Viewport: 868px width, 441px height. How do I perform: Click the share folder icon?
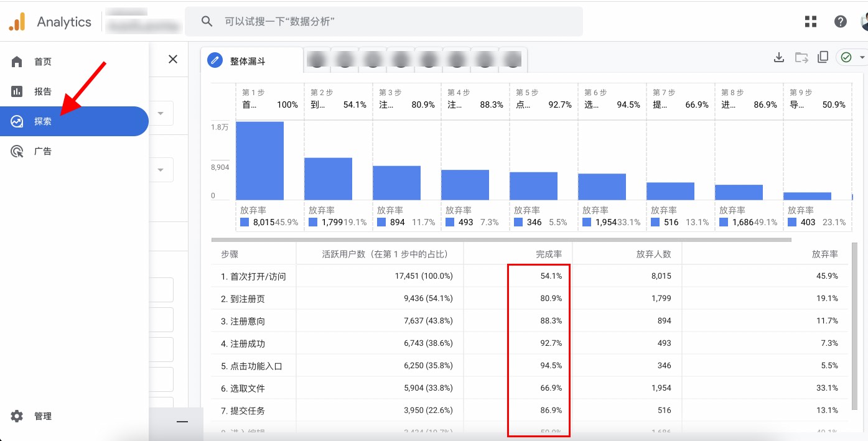click(801, 58)
